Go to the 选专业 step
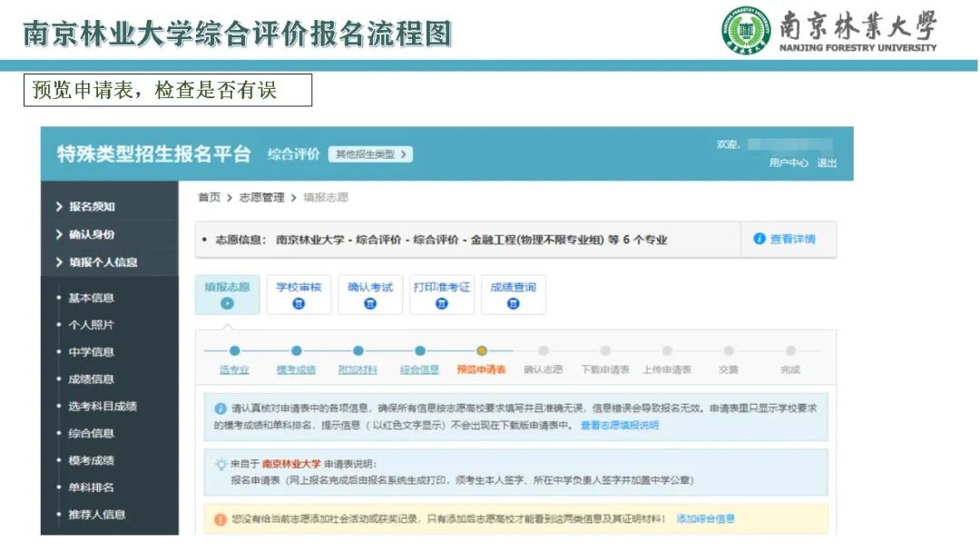 coord(234,370)
